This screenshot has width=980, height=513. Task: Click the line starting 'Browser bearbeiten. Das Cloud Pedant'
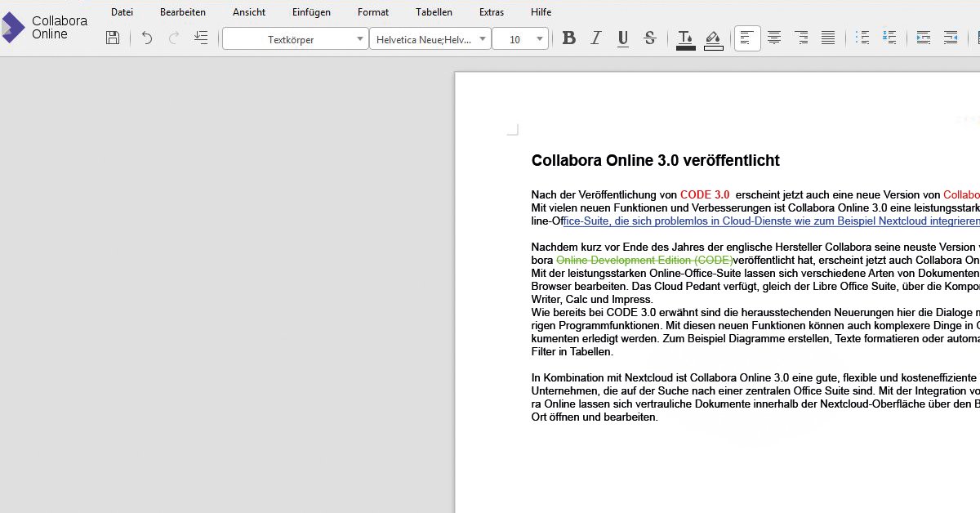click(755, 287)
